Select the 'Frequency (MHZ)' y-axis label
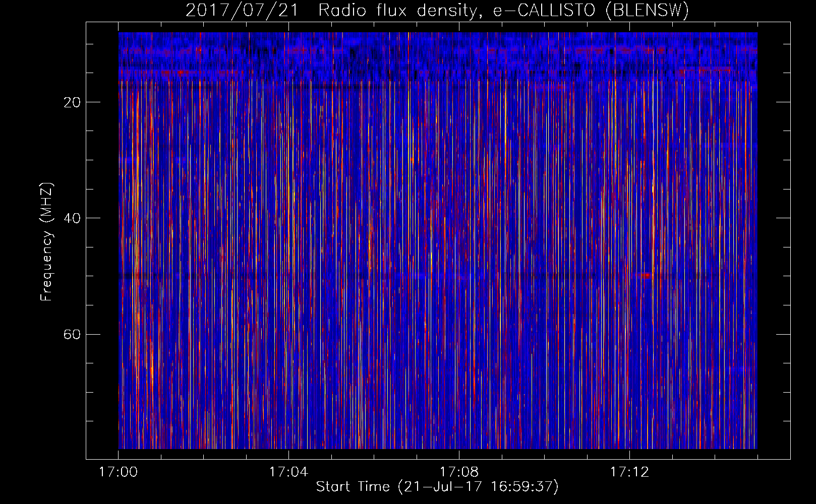Image resolution: width=816 pixels, height=504 pixels. (46, 242)
